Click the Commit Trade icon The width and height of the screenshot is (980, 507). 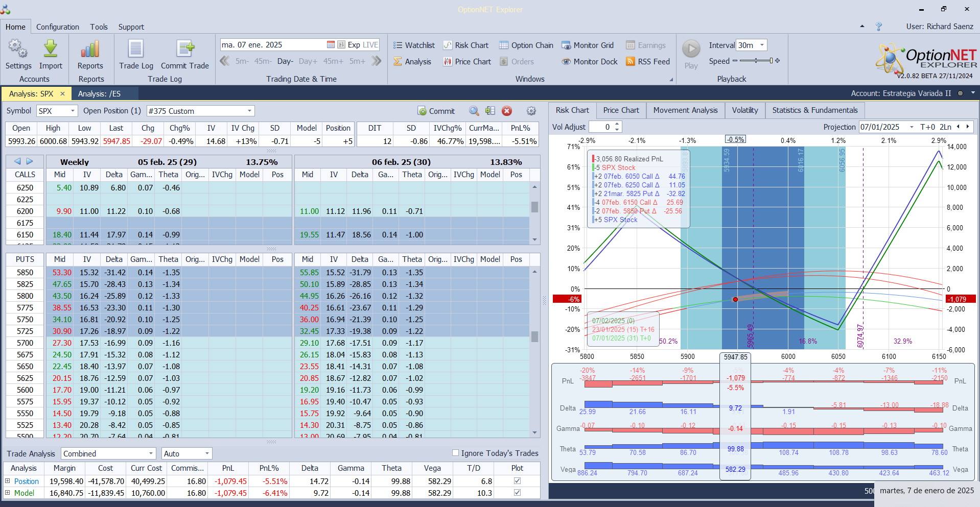point(184,50)
